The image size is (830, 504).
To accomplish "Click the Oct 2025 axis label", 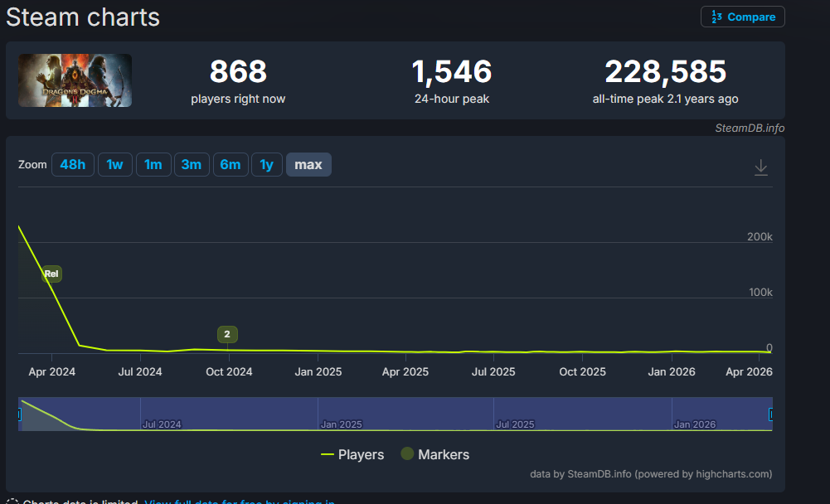I will coord(582,371).
